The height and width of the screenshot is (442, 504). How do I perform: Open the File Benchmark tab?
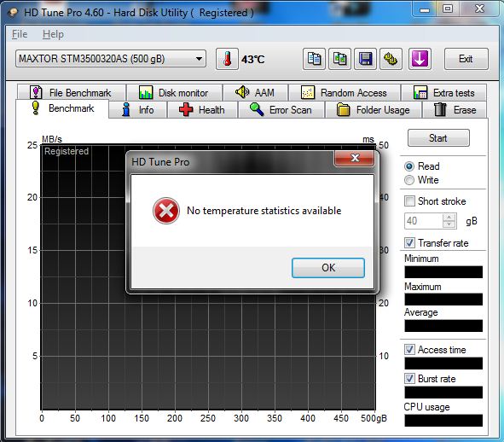[x=71, y=93]
